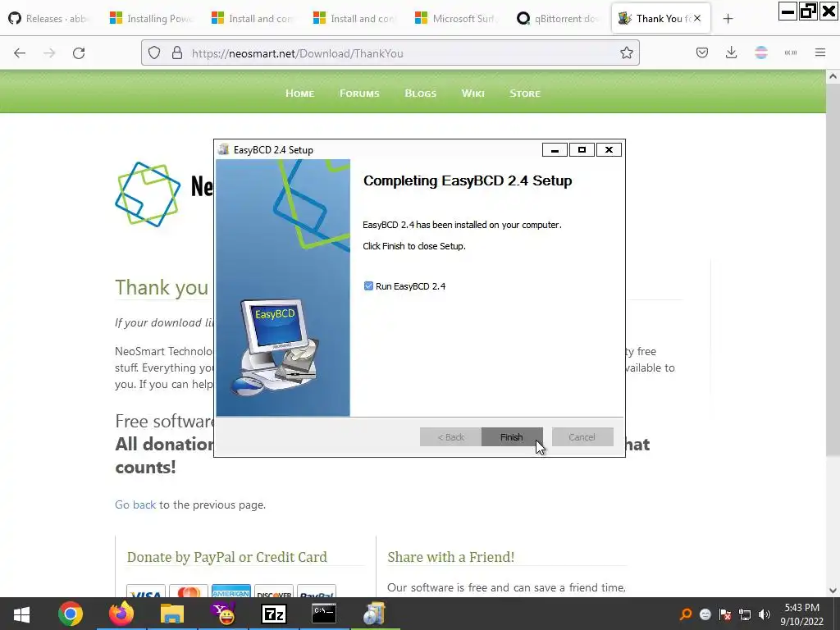Click the MasterCard card icon
This screenshot has height=630, width=840.
tap(189, 591)
